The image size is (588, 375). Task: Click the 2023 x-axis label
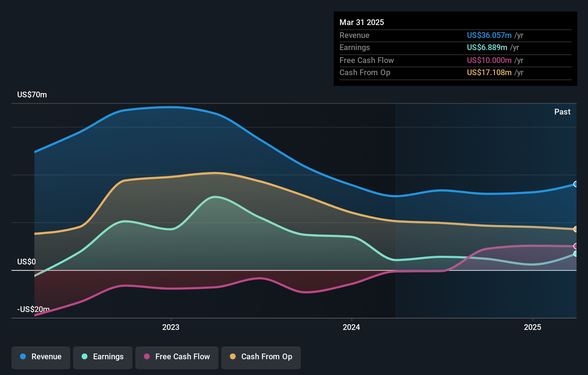pyautogui.click(x=171, y=327)
